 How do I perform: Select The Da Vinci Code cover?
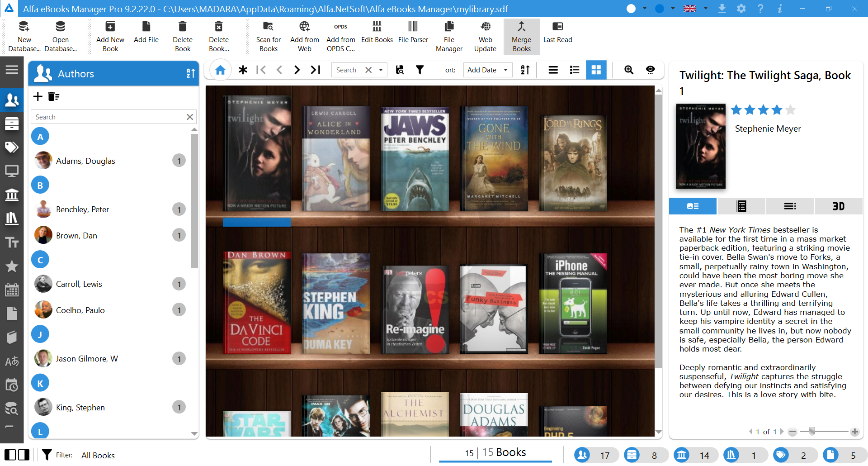[257, 302]
